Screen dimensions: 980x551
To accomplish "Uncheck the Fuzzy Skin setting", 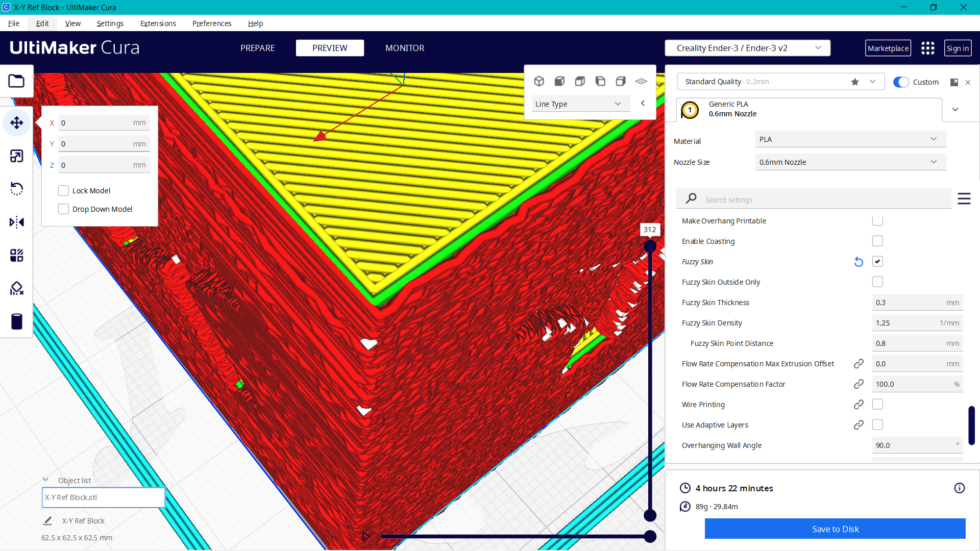I will coord(877,261).
